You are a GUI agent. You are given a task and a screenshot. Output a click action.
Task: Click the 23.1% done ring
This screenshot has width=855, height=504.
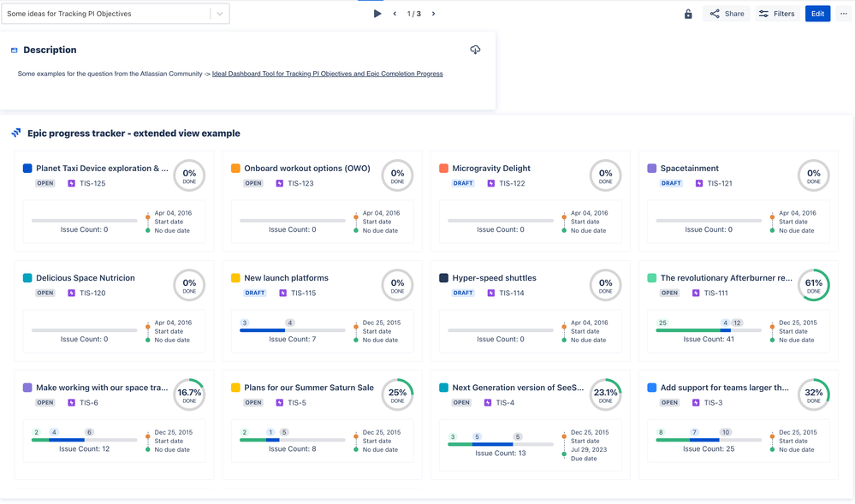(605, 394)
